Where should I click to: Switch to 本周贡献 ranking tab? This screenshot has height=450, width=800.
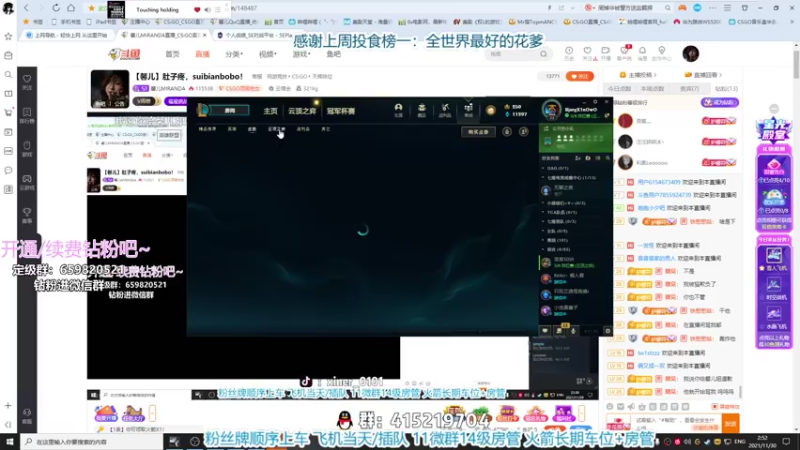[x=653, y=89]
